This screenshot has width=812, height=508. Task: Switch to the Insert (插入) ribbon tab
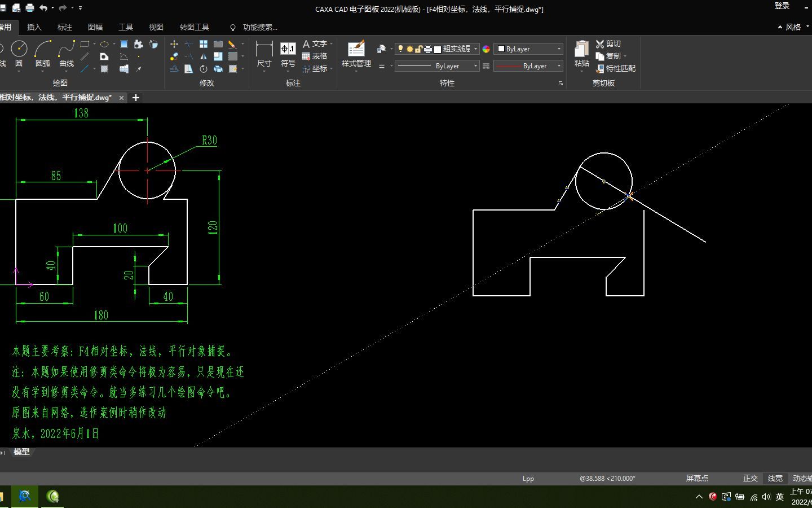(34, 27)
